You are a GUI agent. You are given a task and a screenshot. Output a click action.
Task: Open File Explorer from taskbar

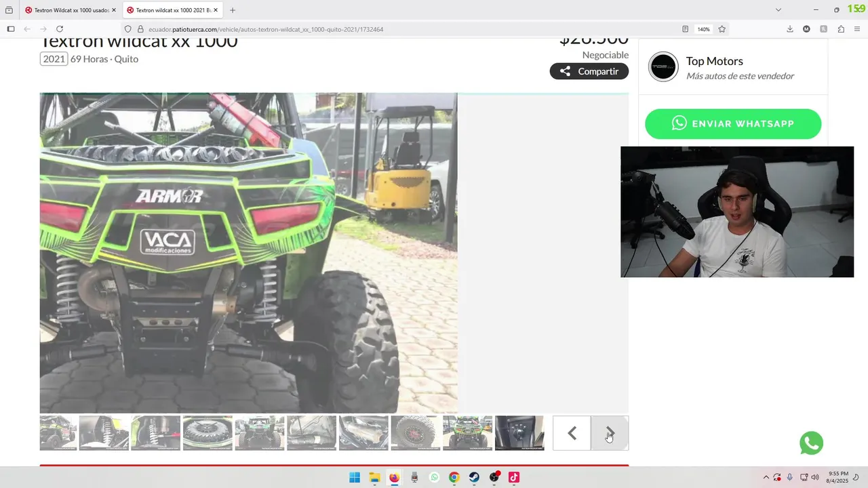(x=374, y=477)
